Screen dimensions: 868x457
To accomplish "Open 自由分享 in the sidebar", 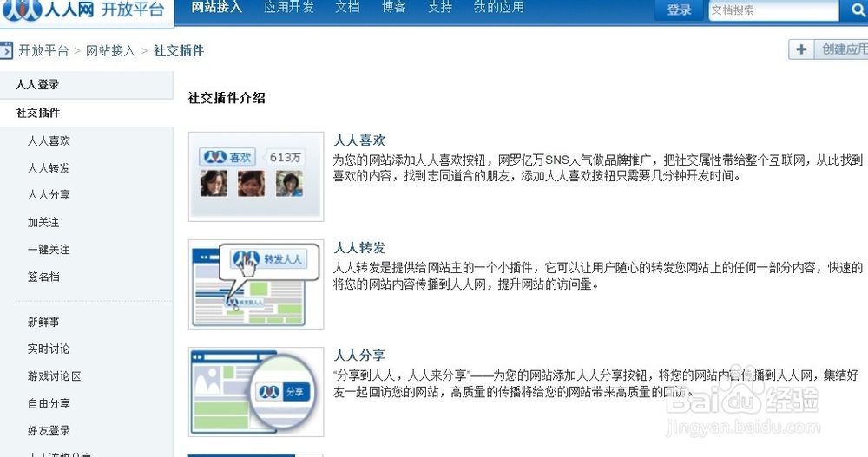I will (x=49, y=403).
